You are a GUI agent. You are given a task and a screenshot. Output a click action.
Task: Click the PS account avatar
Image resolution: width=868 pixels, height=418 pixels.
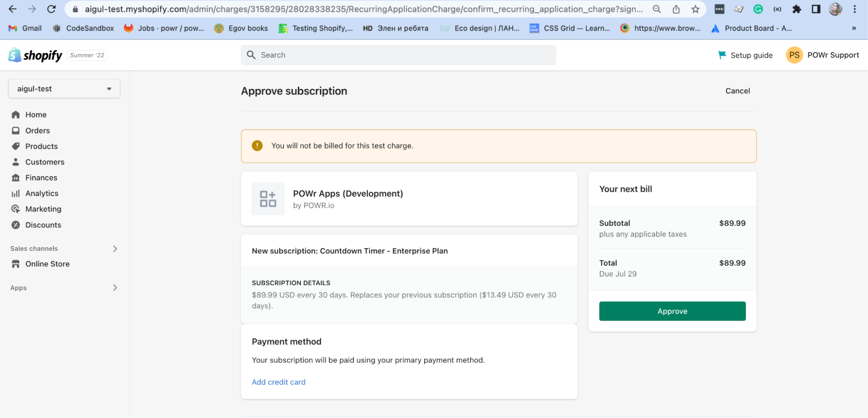tap(794, 55)
